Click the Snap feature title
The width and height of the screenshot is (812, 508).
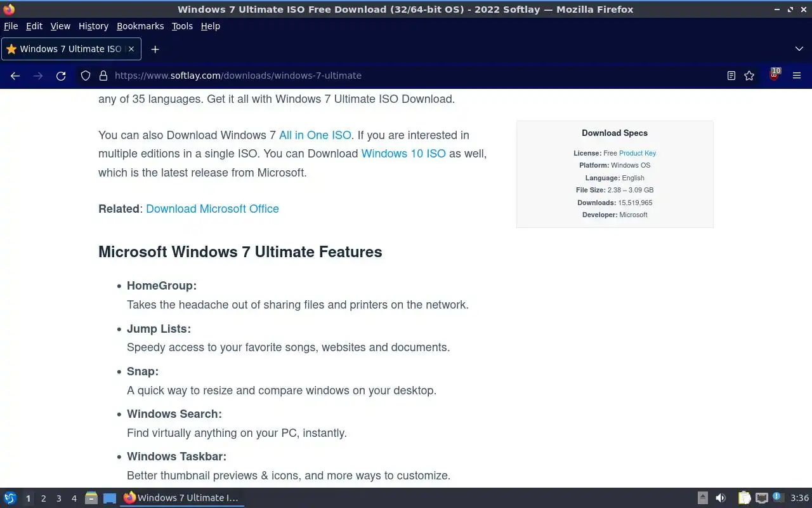pyautogui.click(x=143, y=371)
